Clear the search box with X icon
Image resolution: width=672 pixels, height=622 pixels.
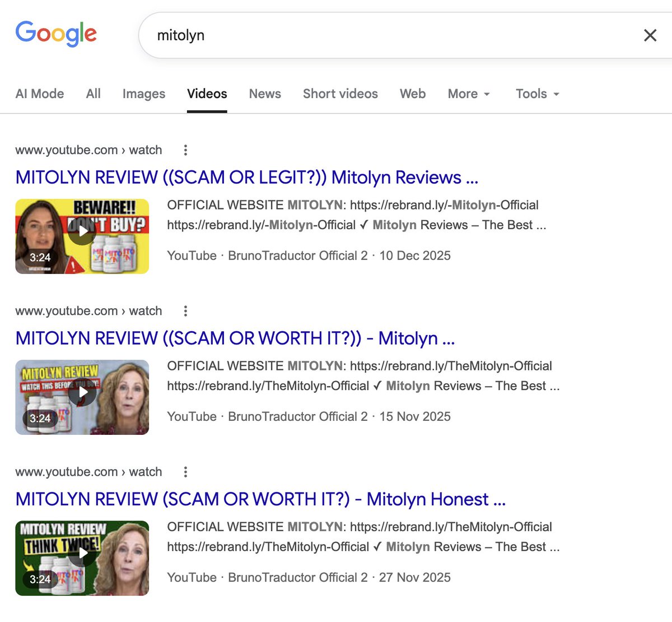coord(650,35)
